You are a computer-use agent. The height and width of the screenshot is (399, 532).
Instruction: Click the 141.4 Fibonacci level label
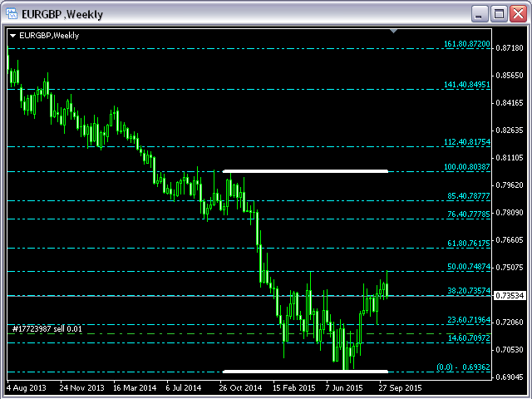pyautogui.click(x=467, y=84)
